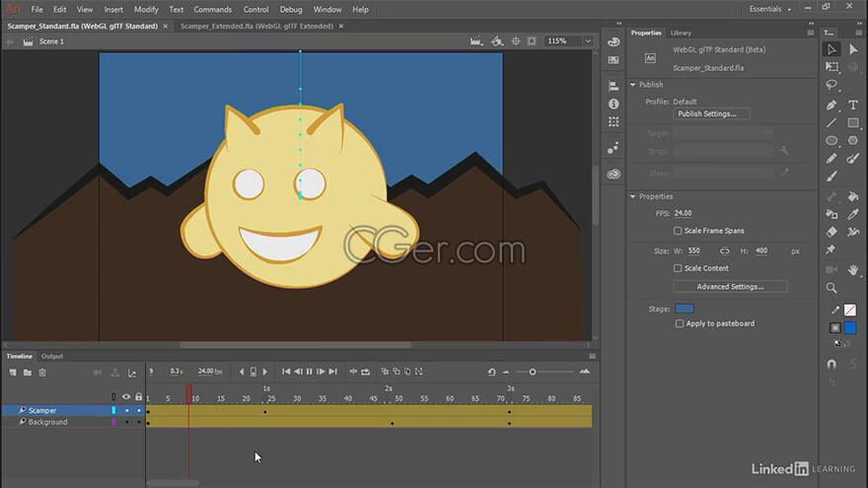
Task: Pause playback in the timeline
Action: pos(310,372)
